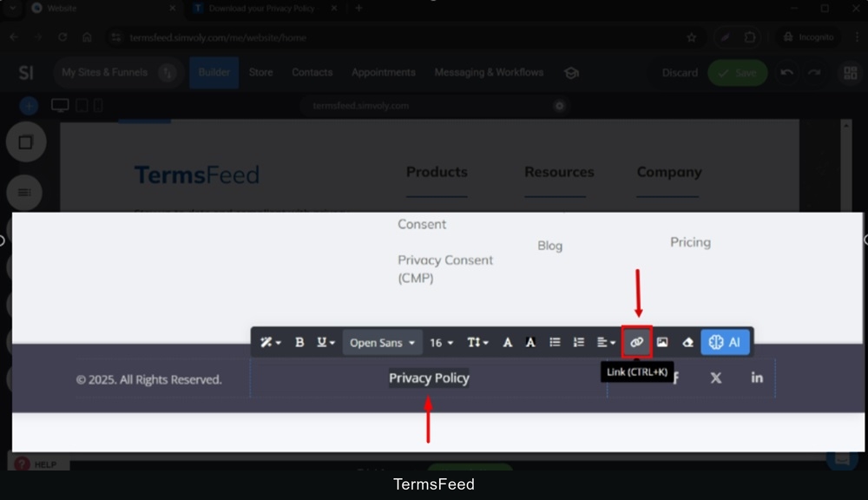Click the SI Simvoly logo
The width and height of the screenshot is (868, 500).
pos(26,73)
